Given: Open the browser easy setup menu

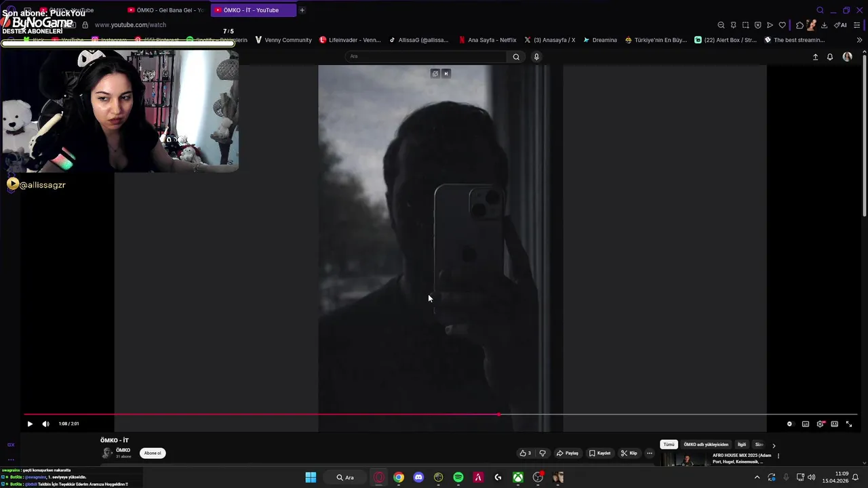Looking at the screenshot, I should point(857,25).
